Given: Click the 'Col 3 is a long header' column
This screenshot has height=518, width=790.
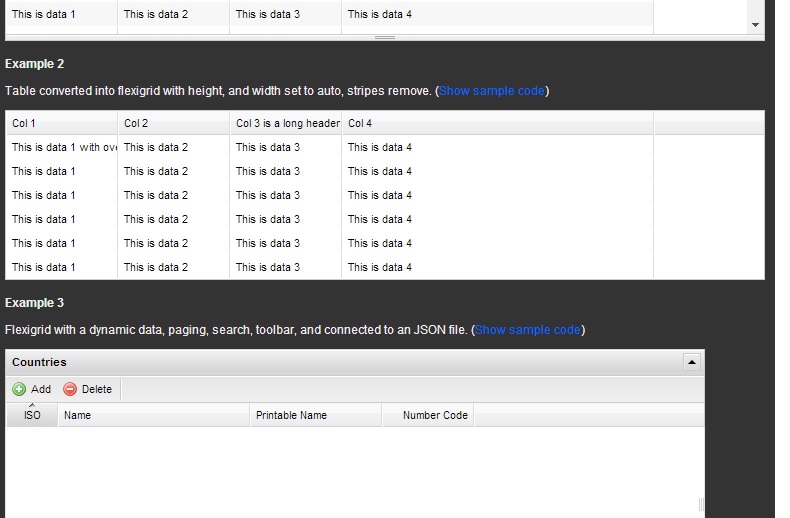Looking at the screenshot, I should point(286,123).
